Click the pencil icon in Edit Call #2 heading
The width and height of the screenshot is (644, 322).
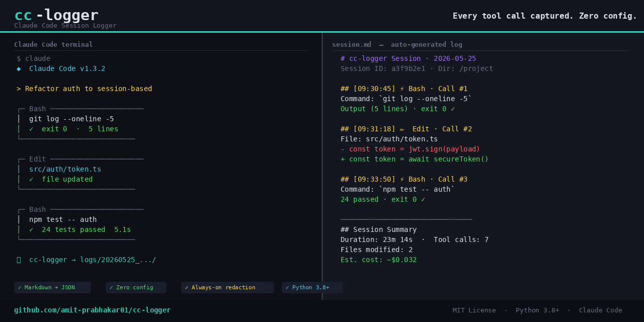(x=402, y=129)
